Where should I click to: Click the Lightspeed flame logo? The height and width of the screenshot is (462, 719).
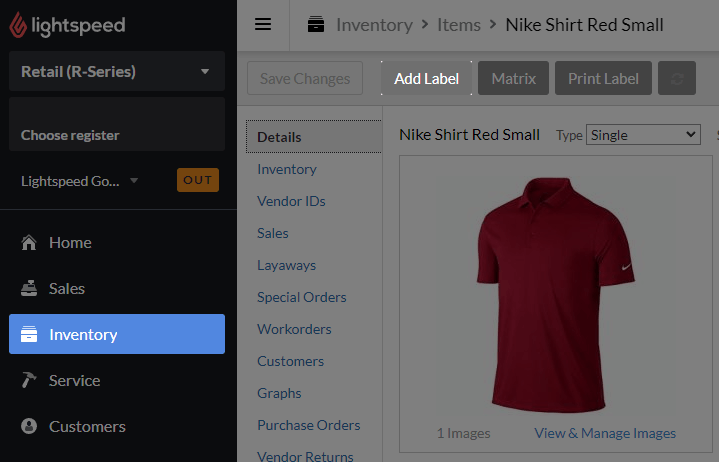click(18, 25)
